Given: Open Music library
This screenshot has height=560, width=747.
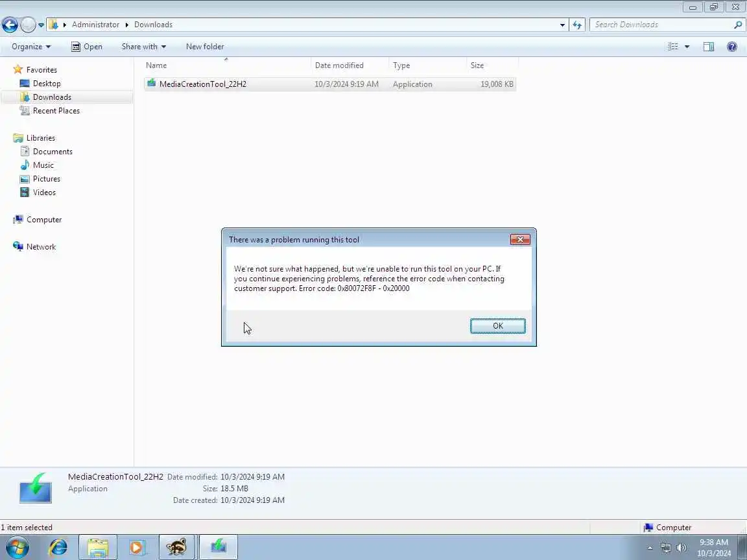Looking at the screenshot, I should [43, 165].
